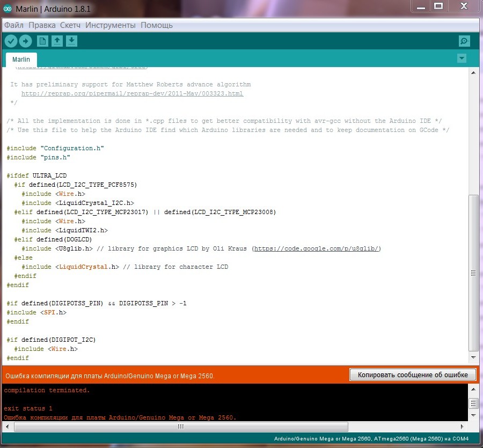This screenshot has width=483, height=448.
Task: Open the Скетч menu
Action: (x=70, y=25)
